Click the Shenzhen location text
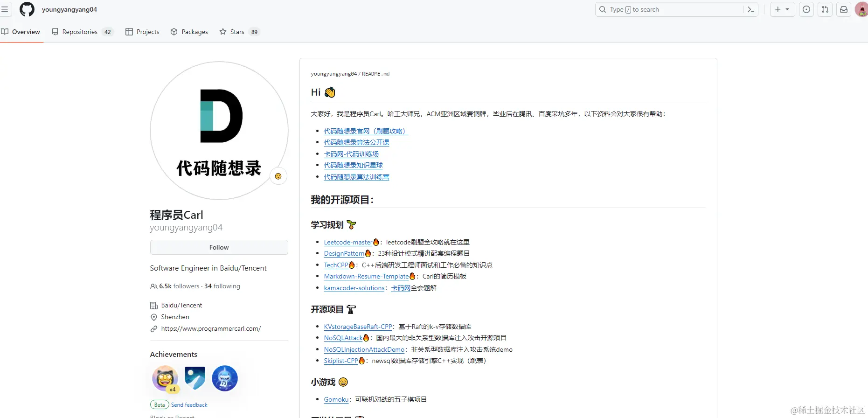 tap(175, 317)
